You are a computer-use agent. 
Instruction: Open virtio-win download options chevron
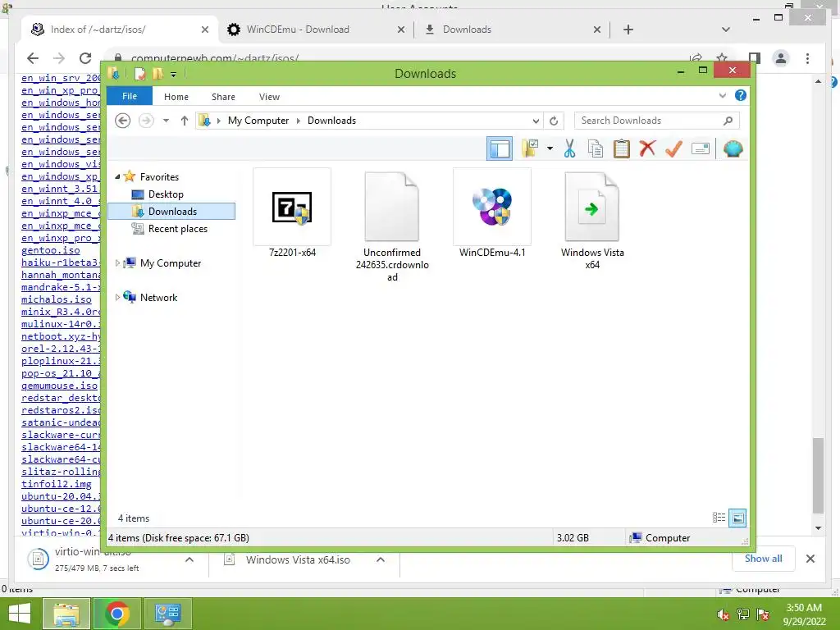tap(189, 559)
